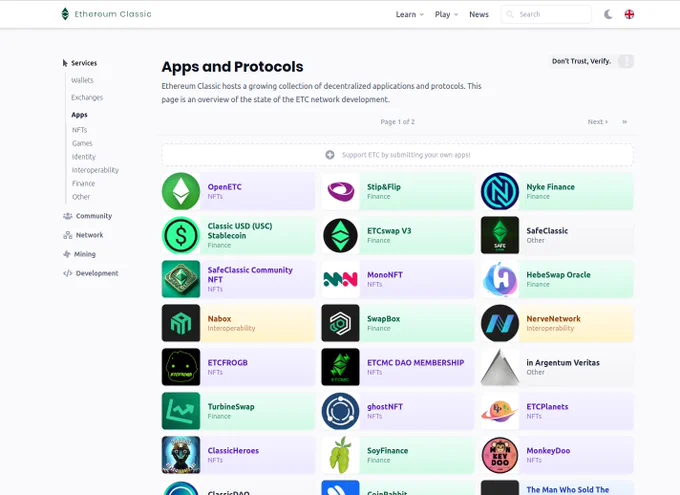
Task: Expand the Play dropdown menu
Action: point(446,14)
